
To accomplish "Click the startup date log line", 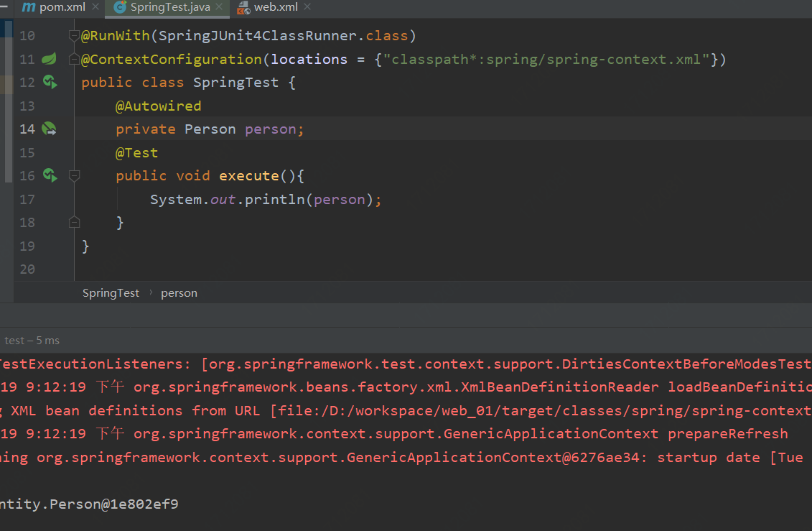I will pos(402,458).
